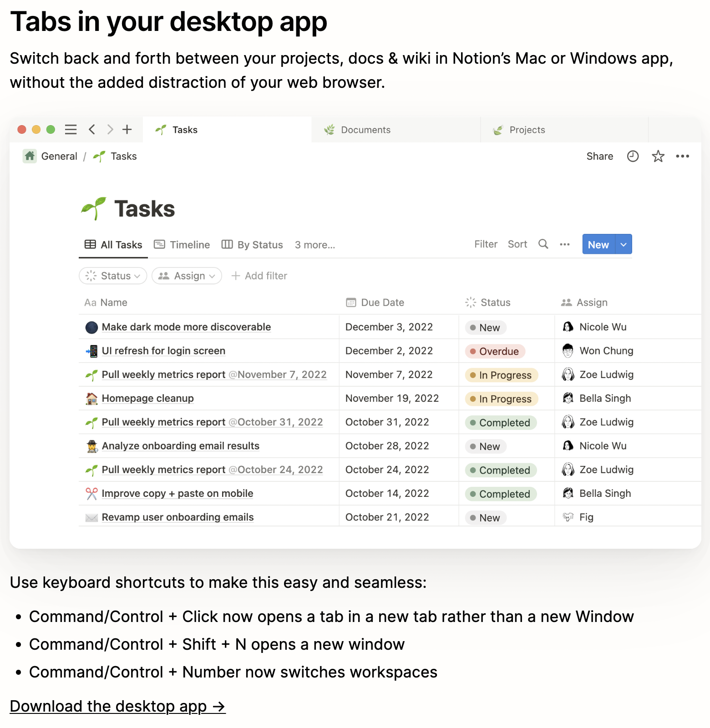Open In Progress status for Homepage cleanup

point(501,399)
